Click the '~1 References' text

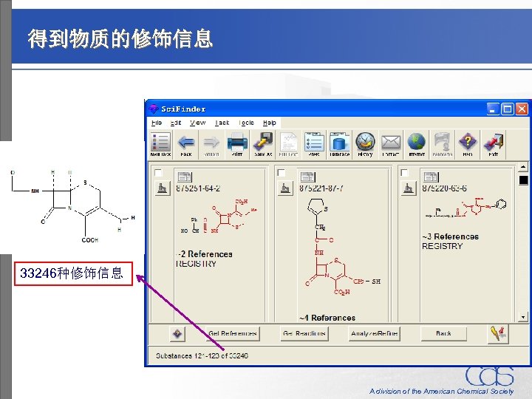coord(327,318)
